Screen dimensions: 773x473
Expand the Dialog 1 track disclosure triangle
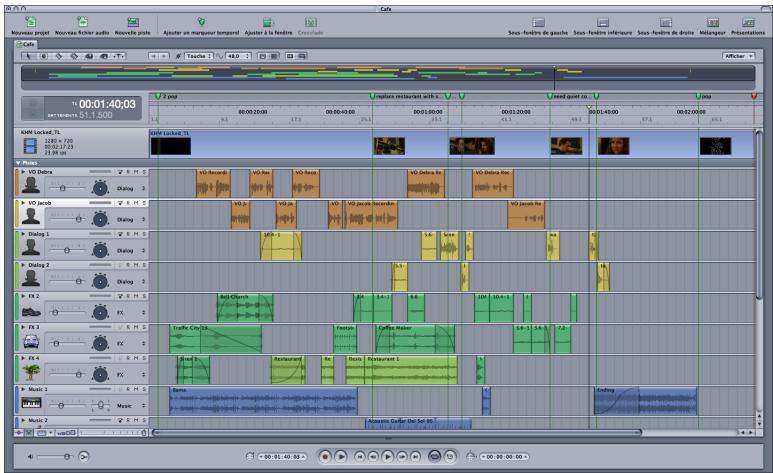pyautogui.click(x=23, y=234)
